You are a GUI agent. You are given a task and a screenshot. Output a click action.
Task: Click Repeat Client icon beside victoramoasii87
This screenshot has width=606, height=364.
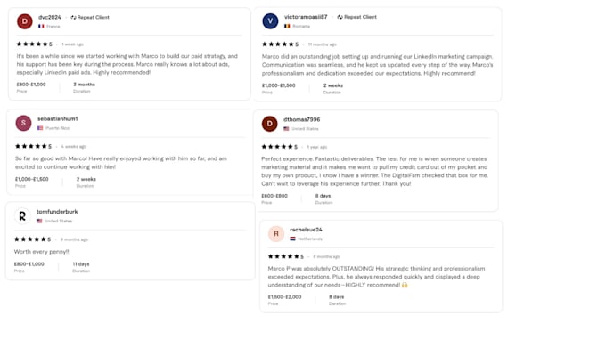point(340,17)
